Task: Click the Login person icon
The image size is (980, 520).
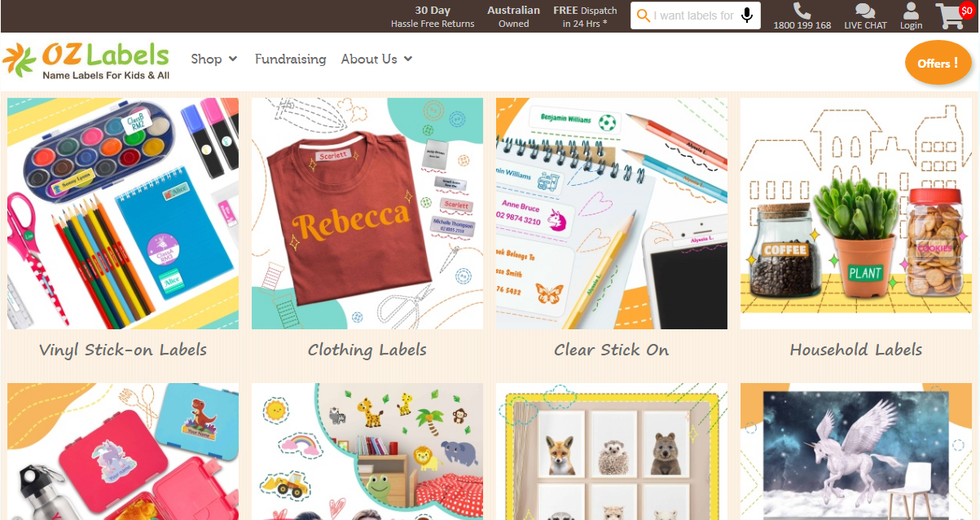Action: click(911, 11)
